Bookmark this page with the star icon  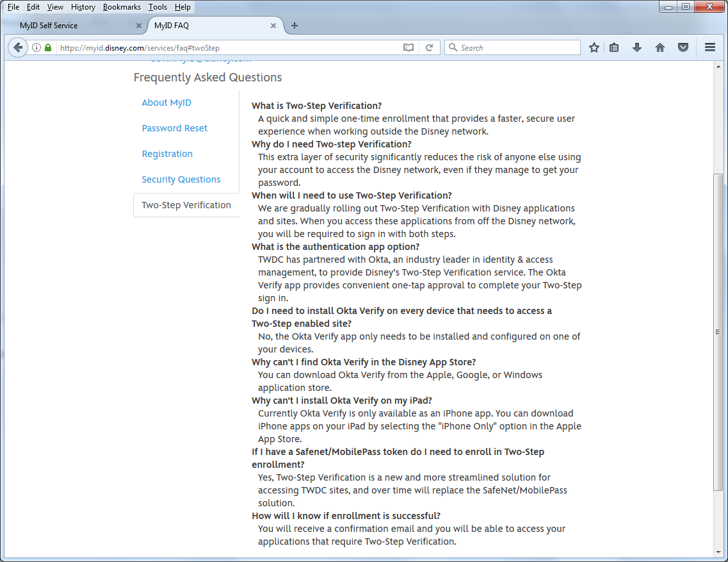(594, 47)
